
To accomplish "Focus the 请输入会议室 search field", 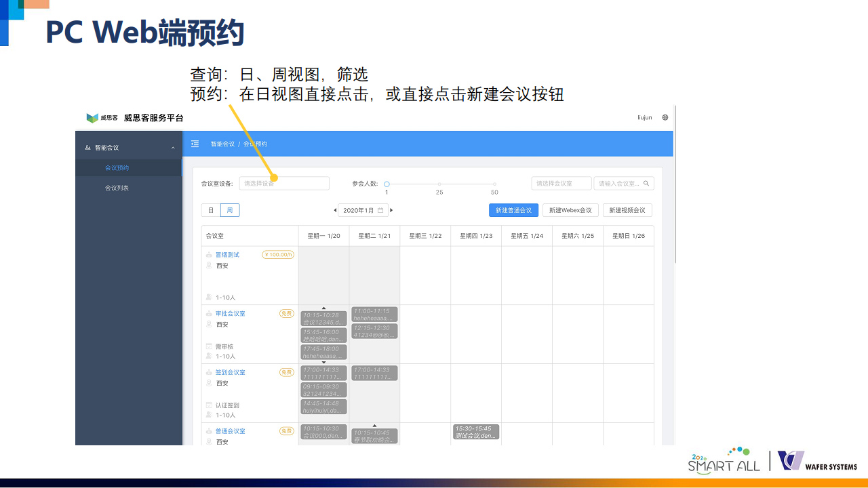I will [624, 183].
